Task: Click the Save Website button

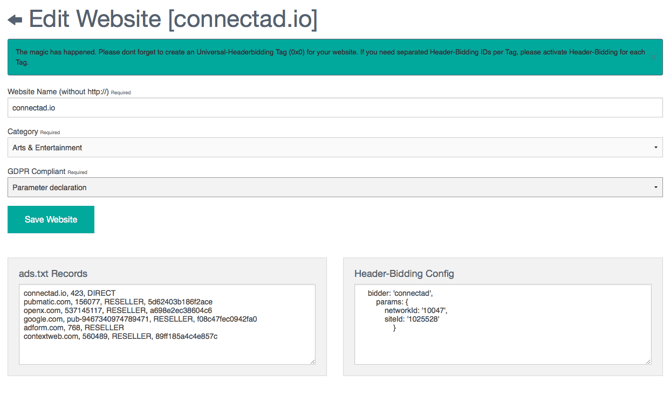Action: pos(51,220)
